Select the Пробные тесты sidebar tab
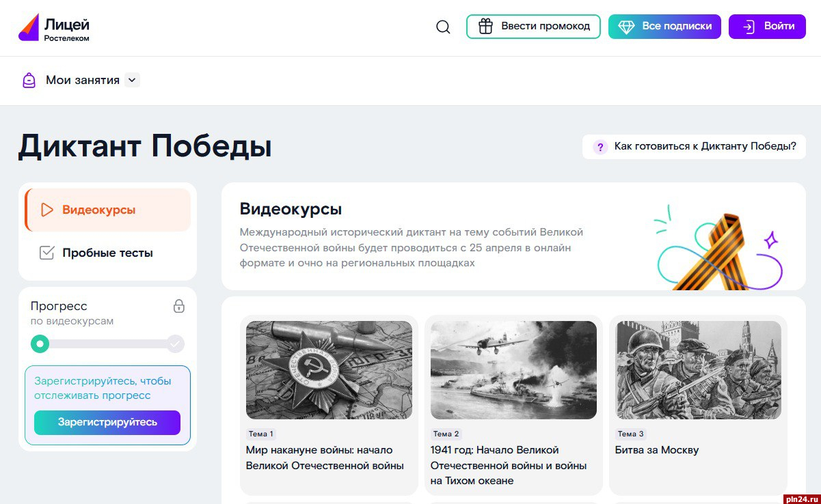 tap(107, 253)
